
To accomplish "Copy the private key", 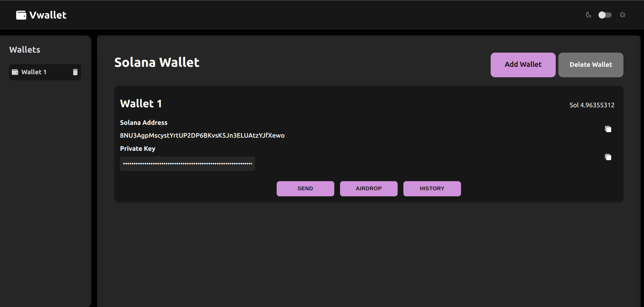I will (x=608, y=157).
